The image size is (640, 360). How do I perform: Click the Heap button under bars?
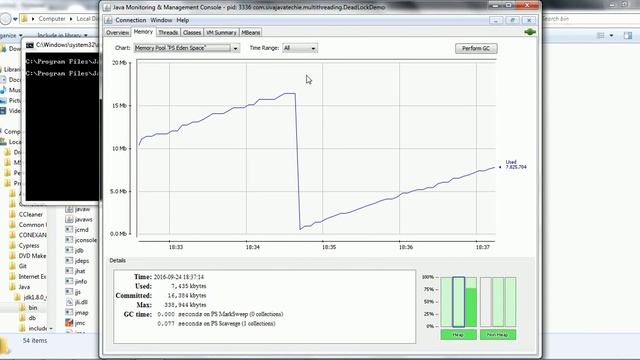[458, 335]
